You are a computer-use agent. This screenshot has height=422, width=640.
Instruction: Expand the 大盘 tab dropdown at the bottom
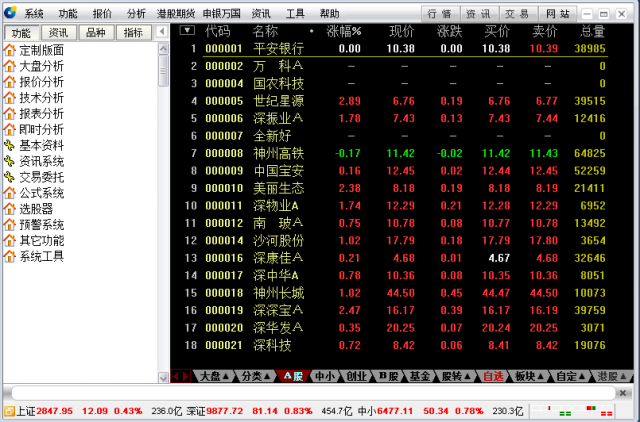point(214,376)
